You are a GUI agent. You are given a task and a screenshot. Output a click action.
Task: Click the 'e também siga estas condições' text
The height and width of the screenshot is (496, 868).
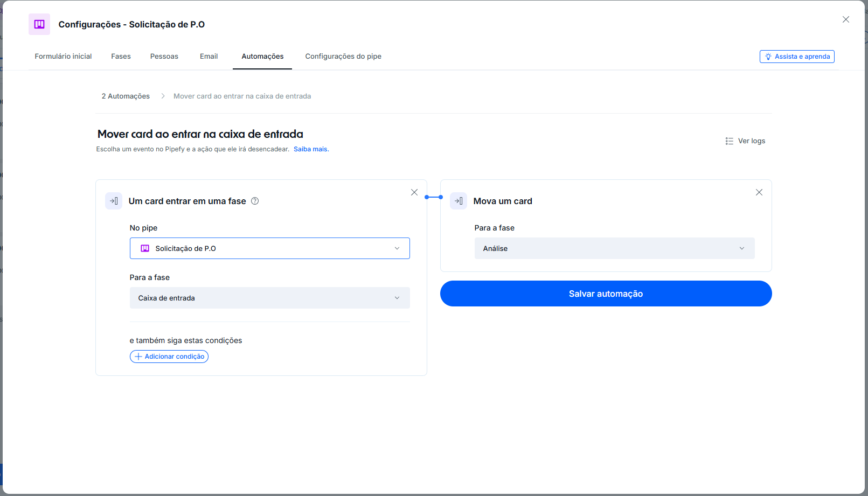[186, 340]
